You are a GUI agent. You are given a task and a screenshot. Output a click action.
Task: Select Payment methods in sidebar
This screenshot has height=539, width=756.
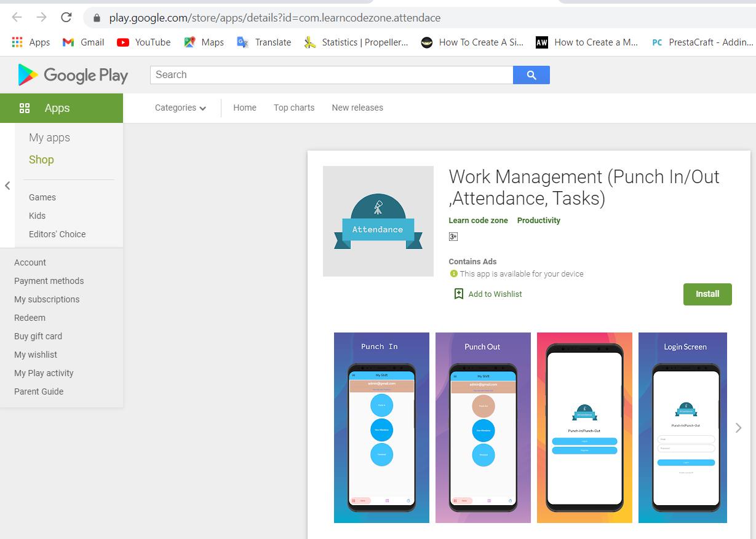pos(49,281)
